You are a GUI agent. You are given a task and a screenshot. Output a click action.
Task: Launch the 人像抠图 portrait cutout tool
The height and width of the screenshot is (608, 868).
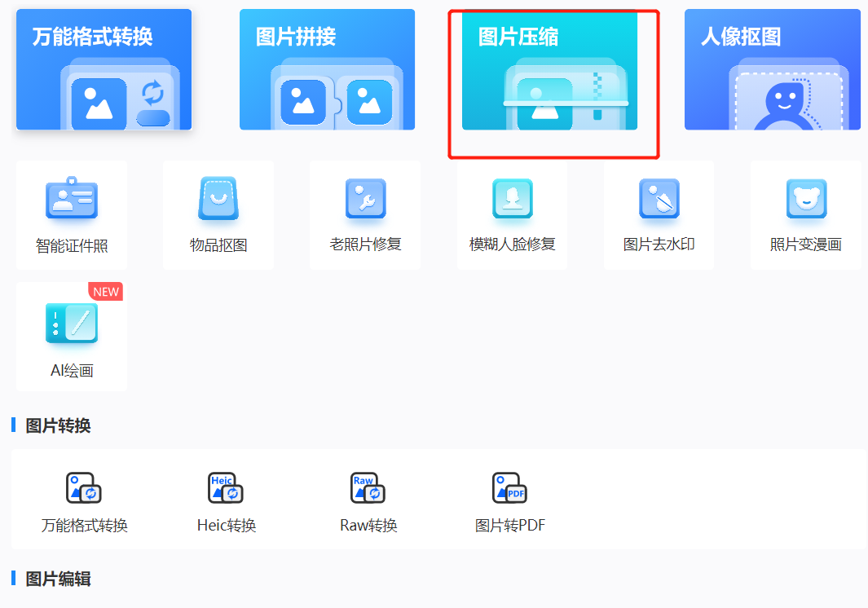(x=772, y=69)
